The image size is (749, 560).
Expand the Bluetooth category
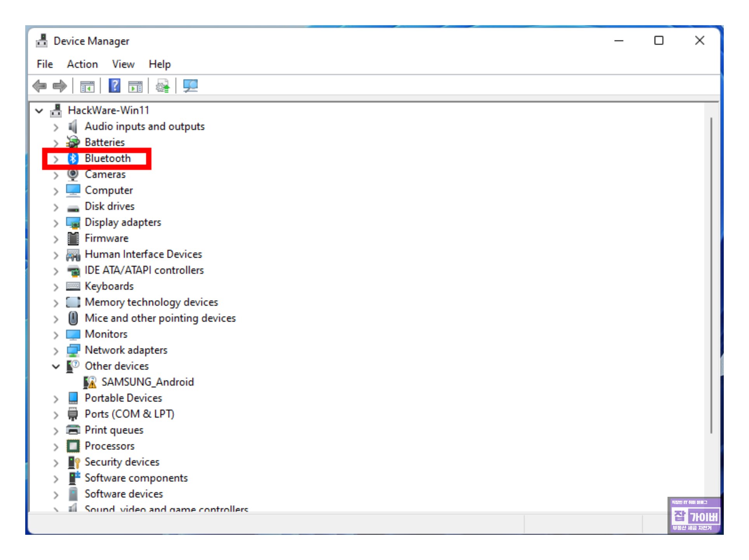56,159
